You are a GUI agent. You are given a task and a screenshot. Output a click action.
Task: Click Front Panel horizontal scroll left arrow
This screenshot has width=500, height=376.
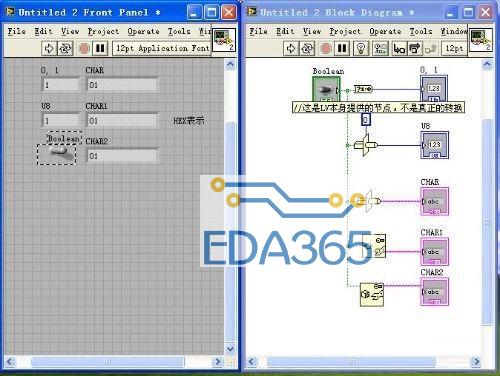[10, 361]
